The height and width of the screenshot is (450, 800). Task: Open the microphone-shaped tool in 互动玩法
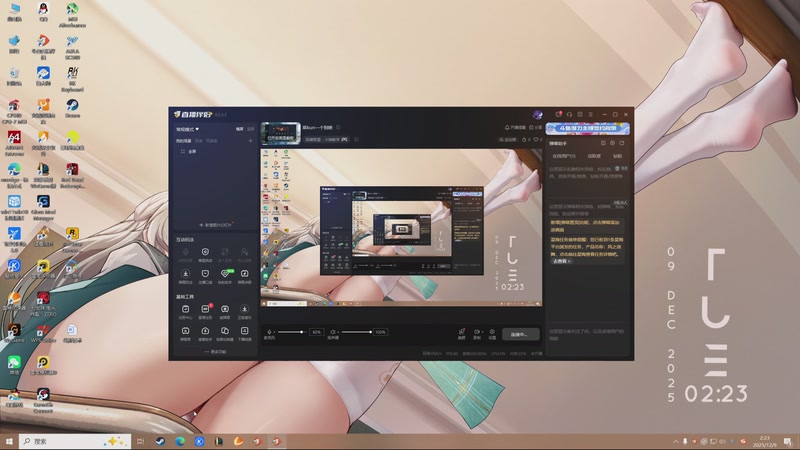[186, 254]
